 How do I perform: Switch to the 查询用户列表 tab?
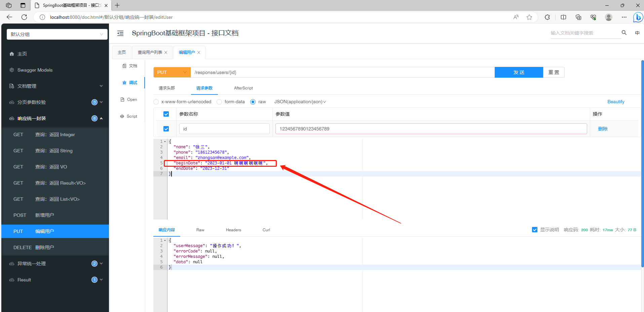coord(150,52)
